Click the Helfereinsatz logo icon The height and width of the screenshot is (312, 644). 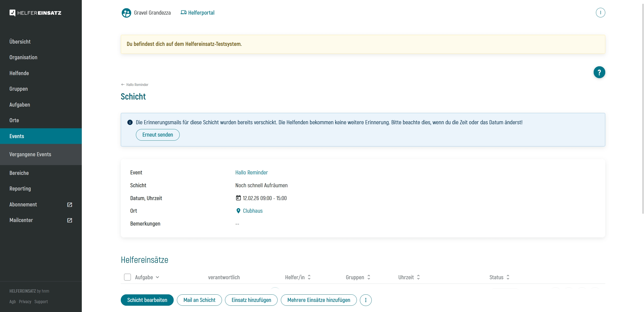click(x=12, y=13)
